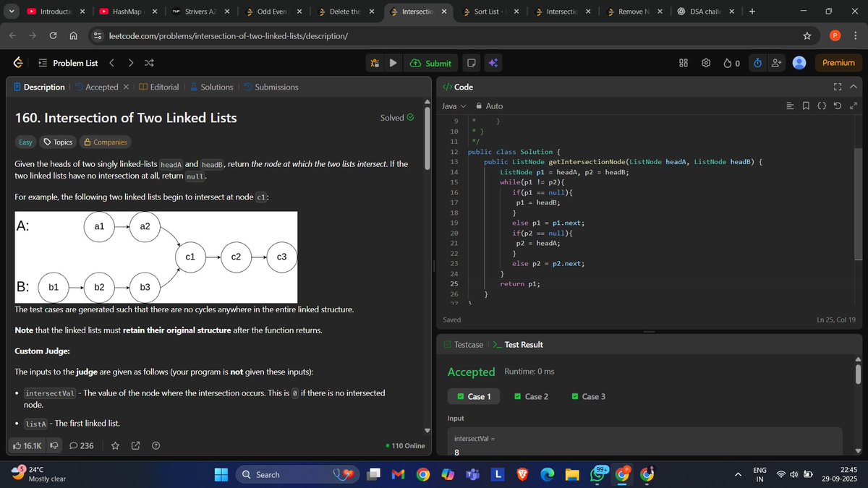Open the Problem List
The width and height of the screenshot is (868, 488).
pos(67,63)
